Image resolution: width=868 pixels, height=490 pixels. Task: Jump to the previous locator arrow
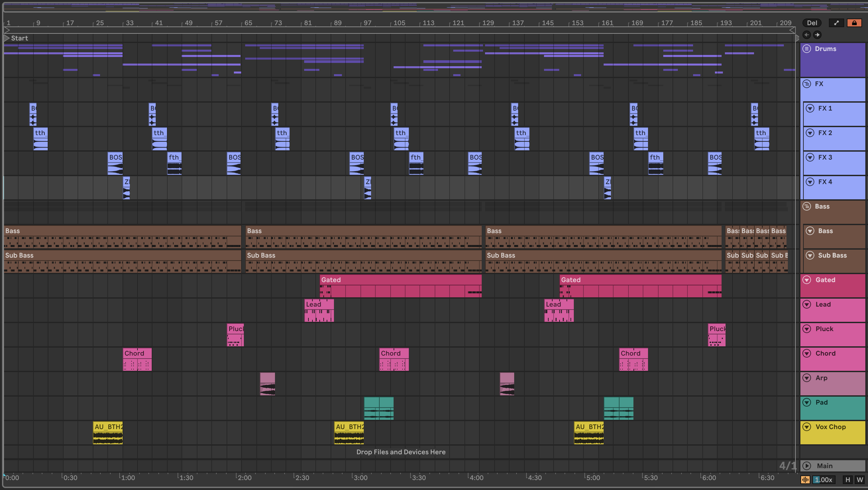coord(807,35)
